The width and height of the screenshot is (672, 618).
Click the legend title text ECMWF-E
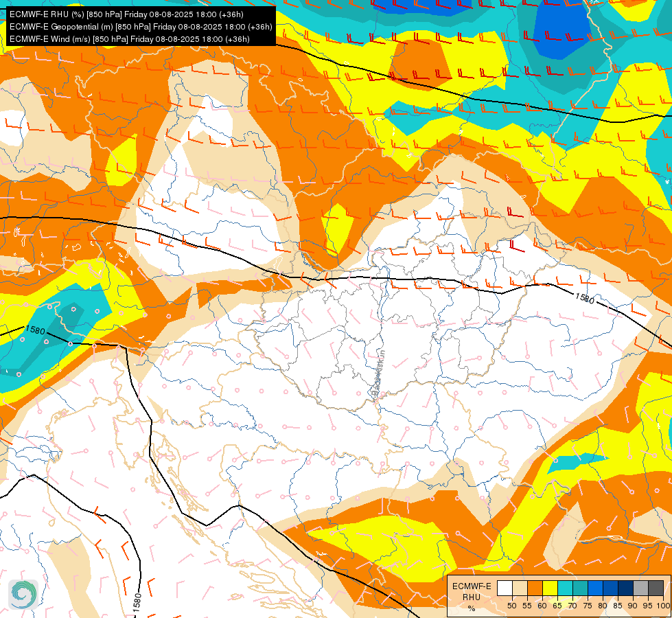pos(472,586)
